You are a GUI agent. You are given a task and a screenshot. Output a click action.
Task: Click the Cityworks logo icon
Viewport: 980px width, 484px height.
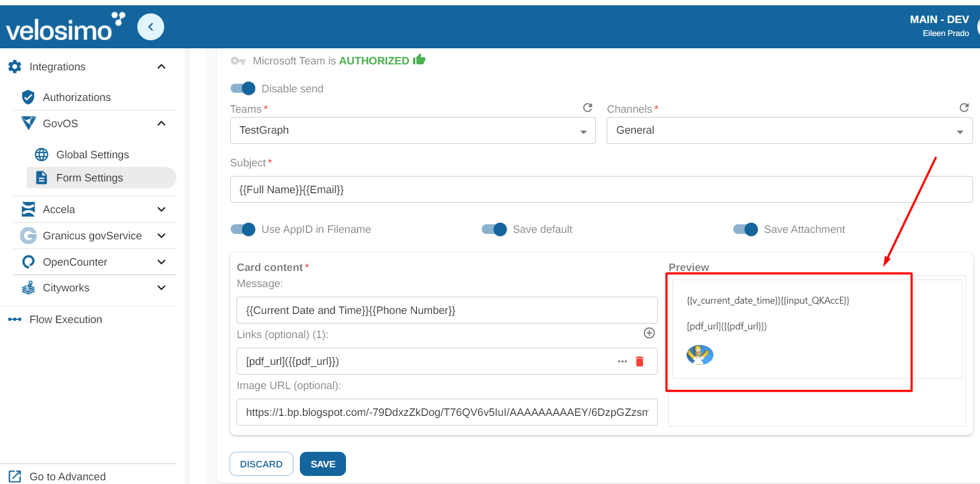click(28, 288)
